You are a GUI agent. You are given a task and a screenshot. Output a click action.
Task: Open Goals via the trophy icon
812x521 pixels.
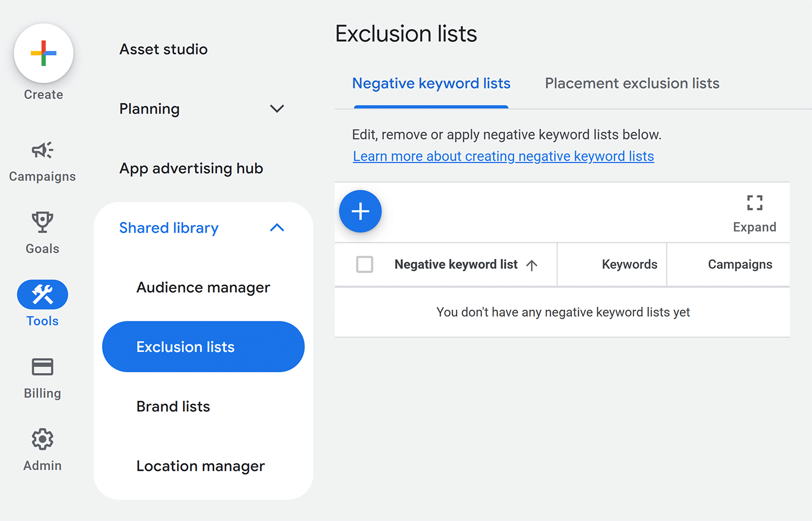[42, 222]
